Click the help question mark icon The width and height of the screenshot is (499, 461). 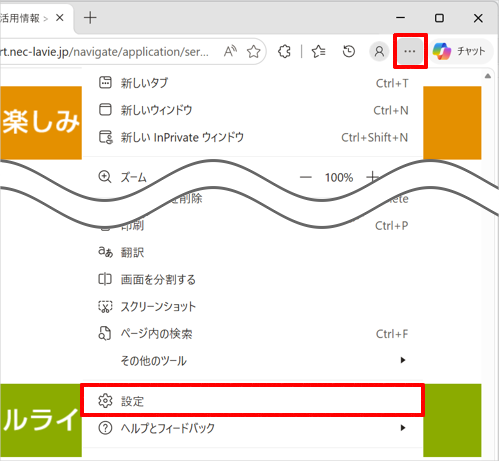pos(105,428)
